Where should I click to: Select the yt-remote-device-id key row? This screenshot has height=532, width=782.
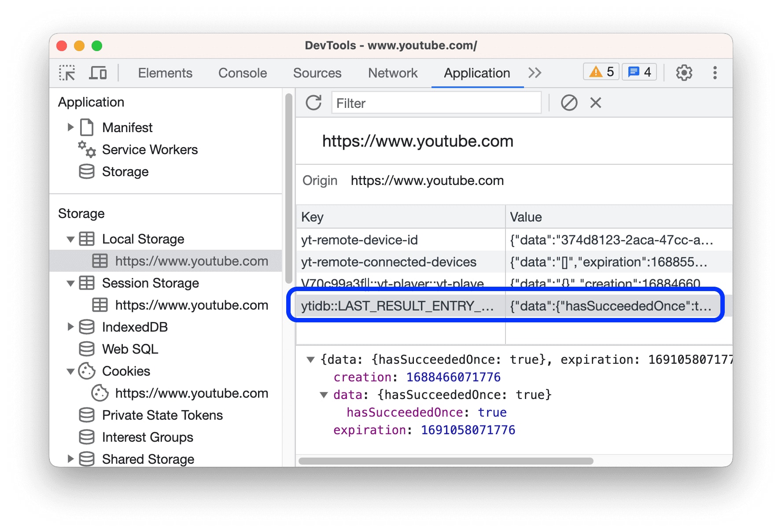pos(400,240)
